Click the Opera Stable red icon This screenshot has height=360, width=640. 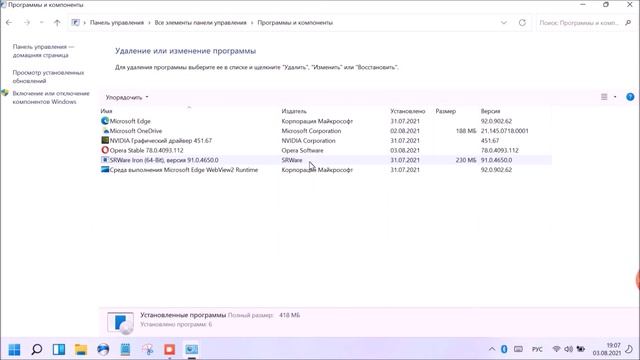(x=105, y=150)
